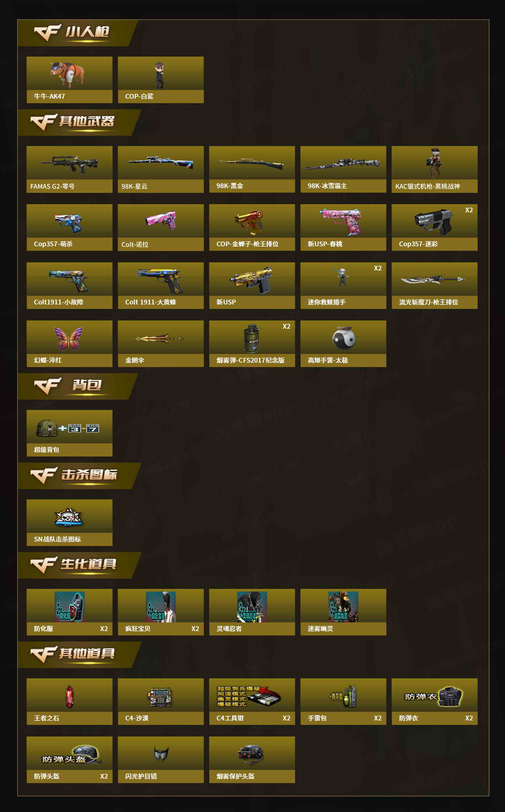Click the 灵魂忍者 character thumbnail

point(252,607)
